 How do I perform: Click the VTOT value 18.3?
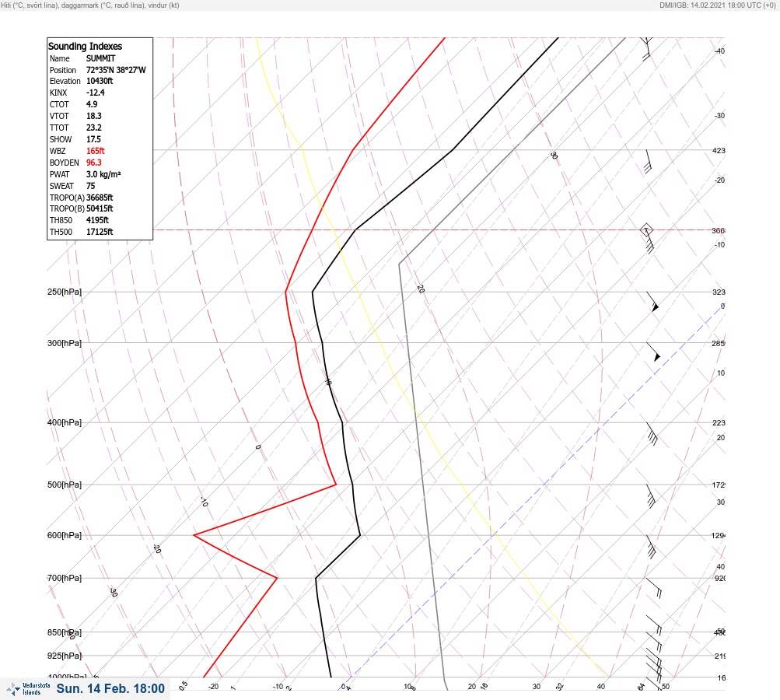tap(93, 116)
